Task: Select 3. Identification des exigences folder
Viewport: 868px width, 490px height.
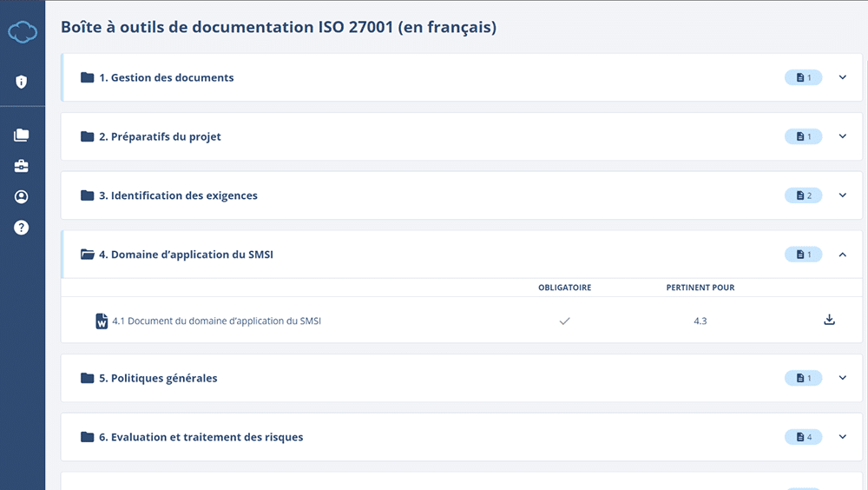Action: [177, 195]
